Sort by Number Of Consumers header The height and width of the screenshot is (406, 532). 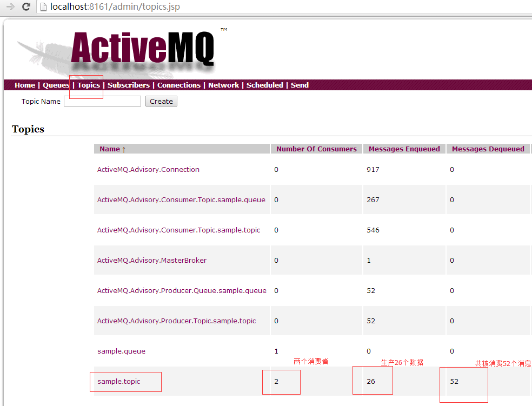317,149
